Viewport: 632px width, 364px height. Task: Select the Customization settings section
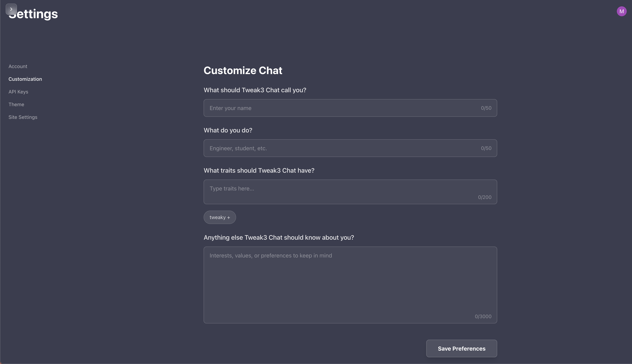[25, 79]
